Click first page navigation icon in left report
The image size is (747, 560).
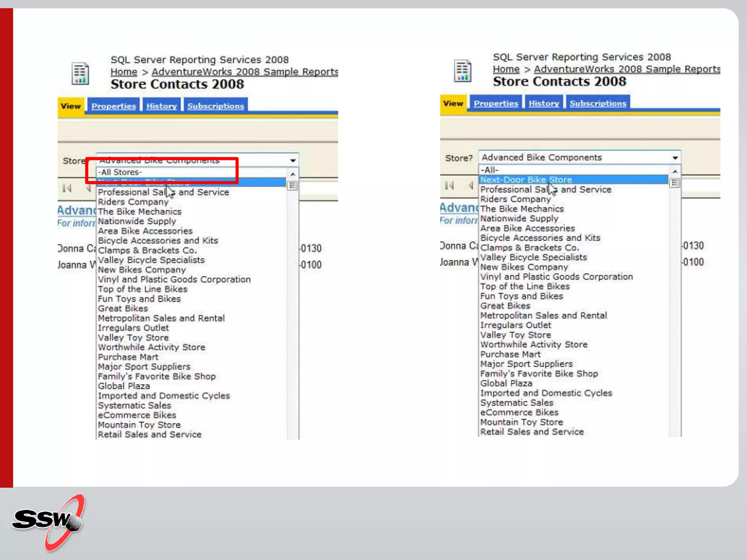coord(67,188)
